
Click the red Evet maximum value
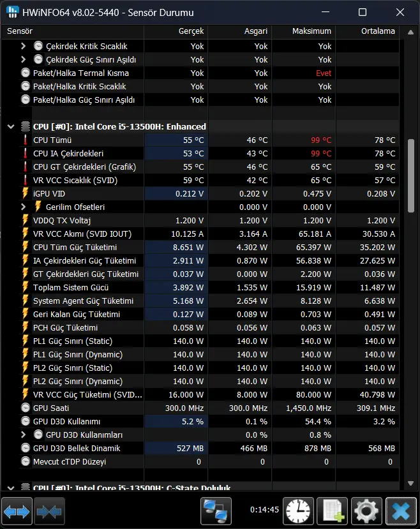(x=324, y=73)
